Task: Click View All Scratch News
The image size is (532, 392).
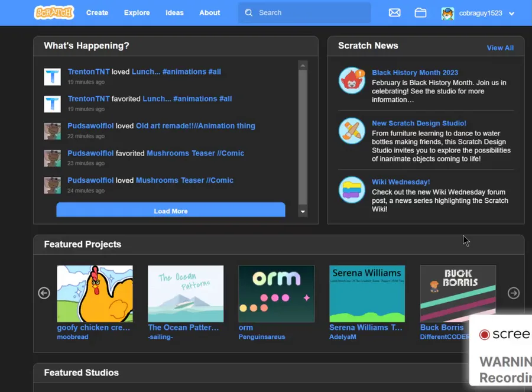Action: [500, 48]
